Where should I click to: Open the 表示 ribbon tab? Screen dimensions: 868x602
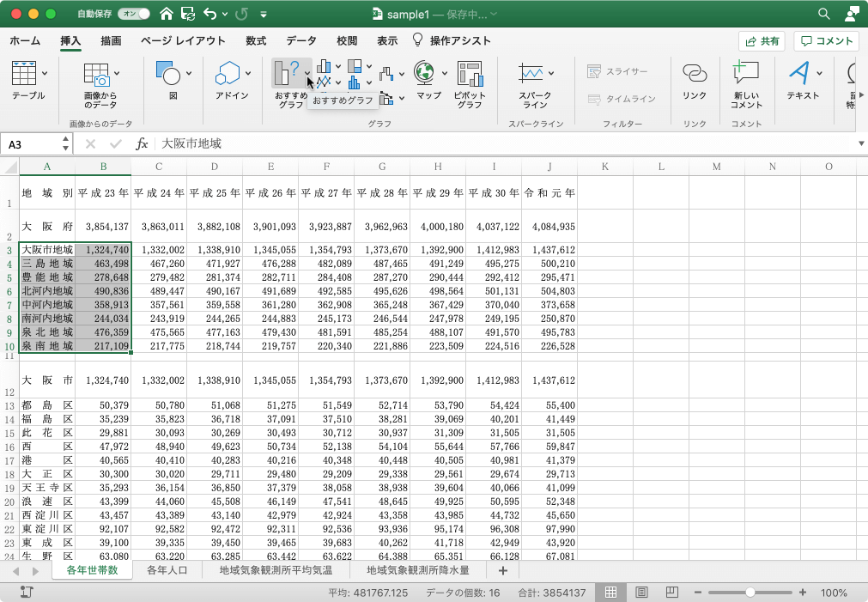tap(387, 41)
